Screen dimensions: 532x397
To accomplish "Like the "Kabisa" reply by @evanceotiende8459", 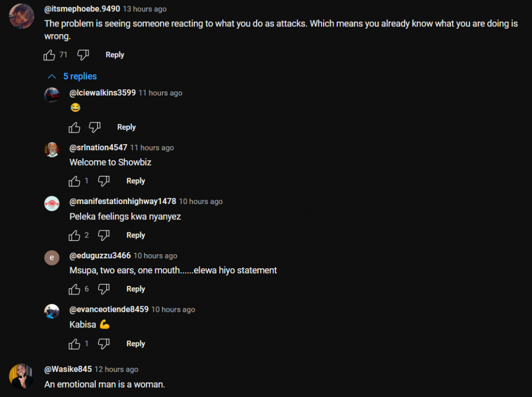I will tap(75, 344).
